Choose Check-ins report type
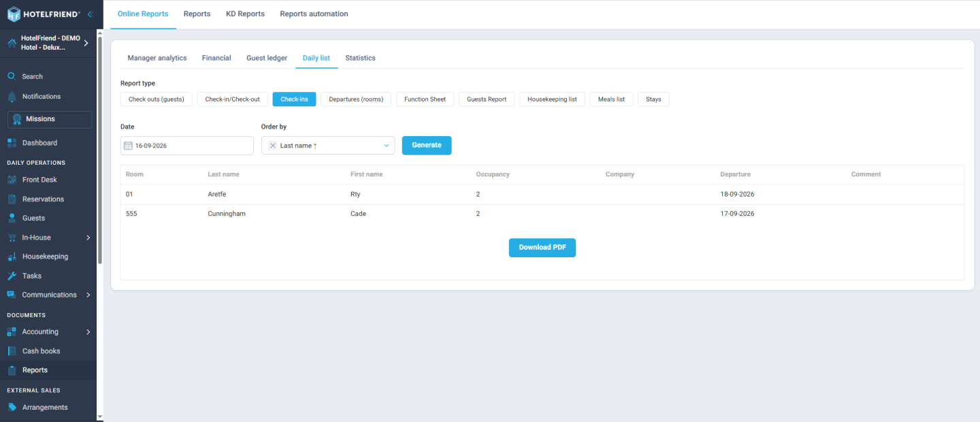This screenshot has height=422, width=980. (294, 99)
